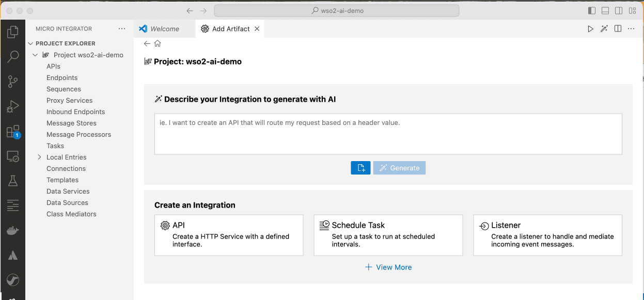Close the Add Artifact tab
The width and height of the screenshot is (644, 300).
[x=257, y=29]
